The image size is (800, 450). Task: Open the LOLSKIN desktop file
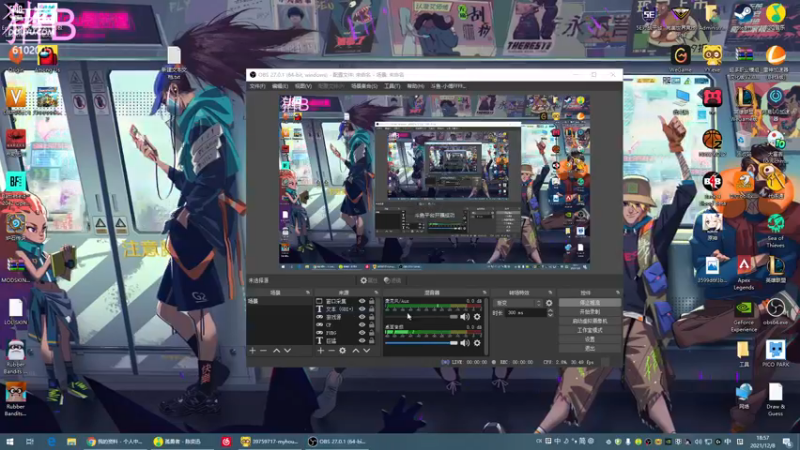tap(15, 312)
